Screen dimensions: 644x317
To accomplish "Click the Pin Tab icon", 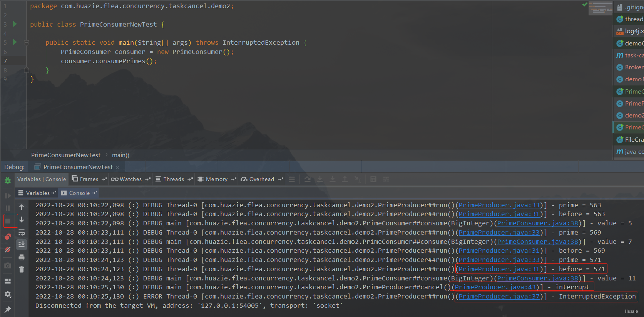I will tap(8, 309).
